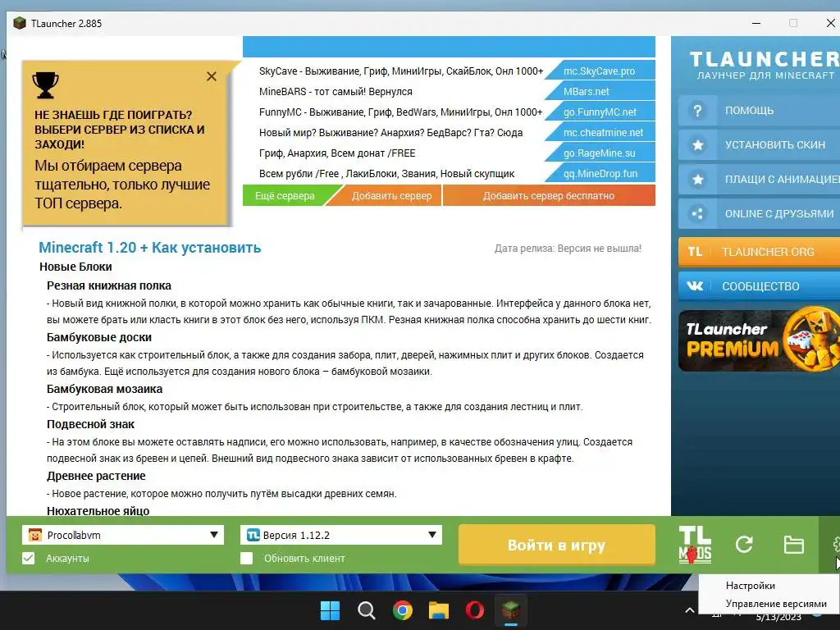Open the Помощь sidebar button

pos(759,111)
